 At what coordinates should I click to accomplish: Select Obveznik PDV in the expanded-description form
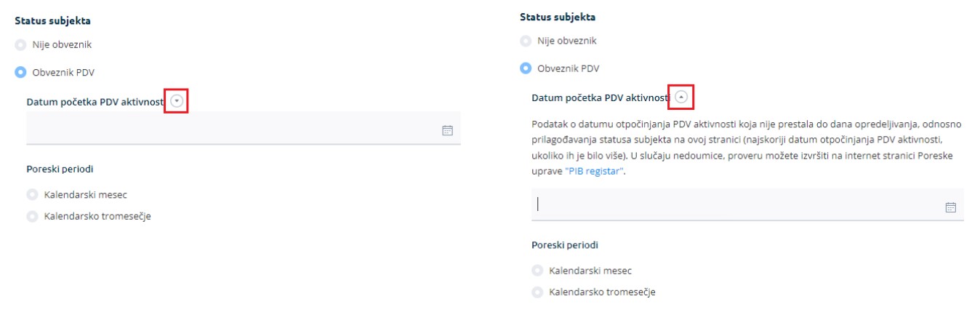pos(526,68)
